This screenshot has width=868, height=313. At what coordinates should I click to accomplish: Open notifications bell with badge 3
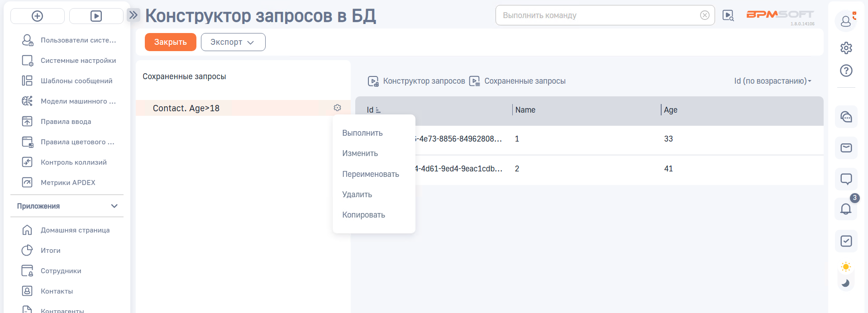pyautogui.click(x=846, y=209)
